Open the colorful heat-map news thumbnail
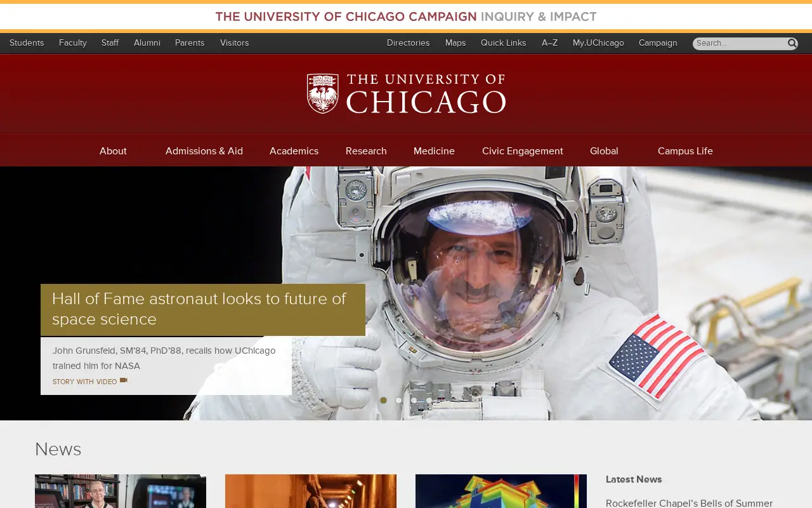The height and width of the screenshot is (508, 812). (x=501, y=491)
